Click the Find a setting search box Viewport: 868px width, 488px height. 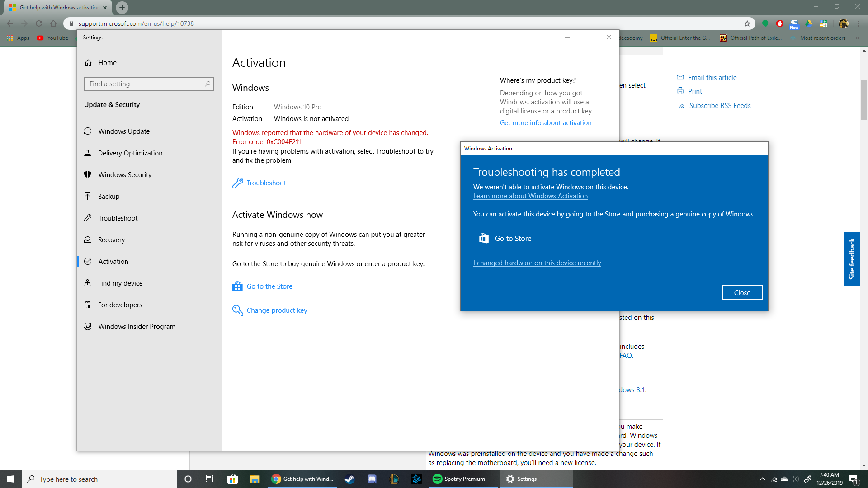click(x=149, y=84)
